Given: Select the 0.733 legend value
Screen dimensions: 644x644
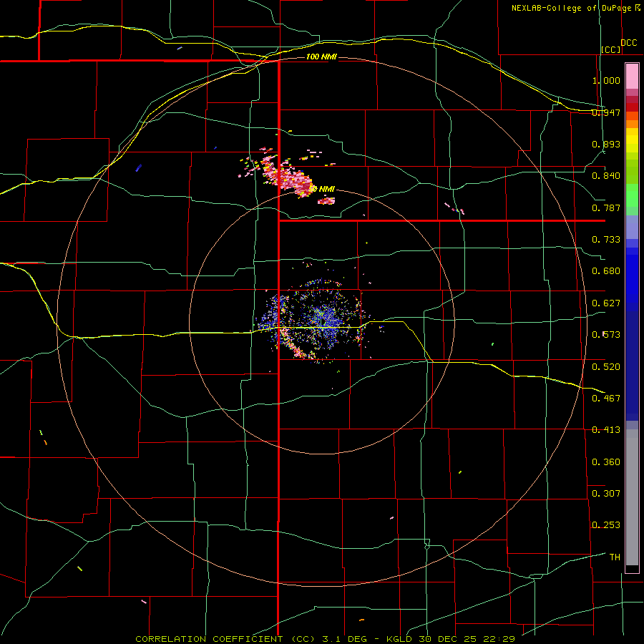Looking at the screenshot, I should click(x=606, y=240).
